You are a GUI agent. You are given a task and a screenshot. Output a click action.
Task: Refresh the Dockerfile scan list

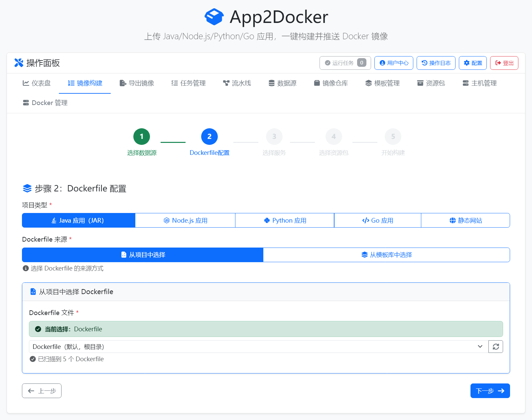[496, 346]
